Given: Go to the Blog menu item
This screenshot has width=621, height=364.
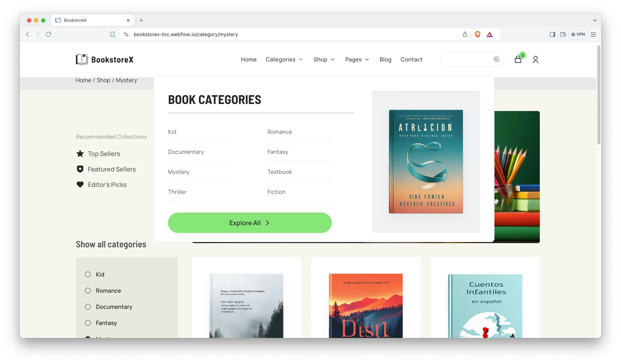Looking at the screenshot, I should [385, 59].
